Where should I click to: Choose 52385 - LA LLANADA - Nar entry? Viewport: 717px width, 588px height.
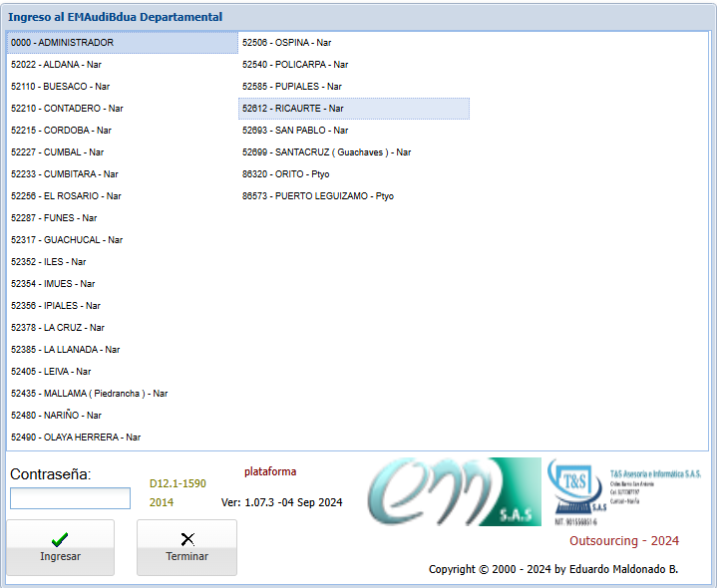66,350
